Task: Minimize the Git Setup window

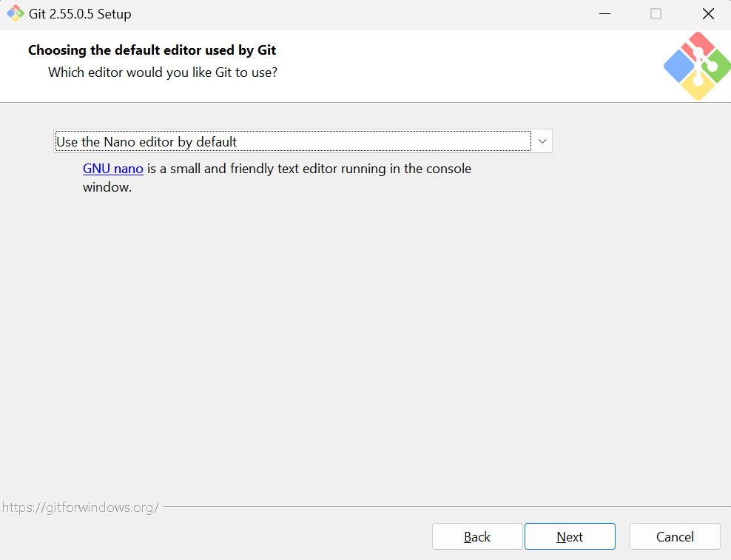Action: click(x=604, y=14)
